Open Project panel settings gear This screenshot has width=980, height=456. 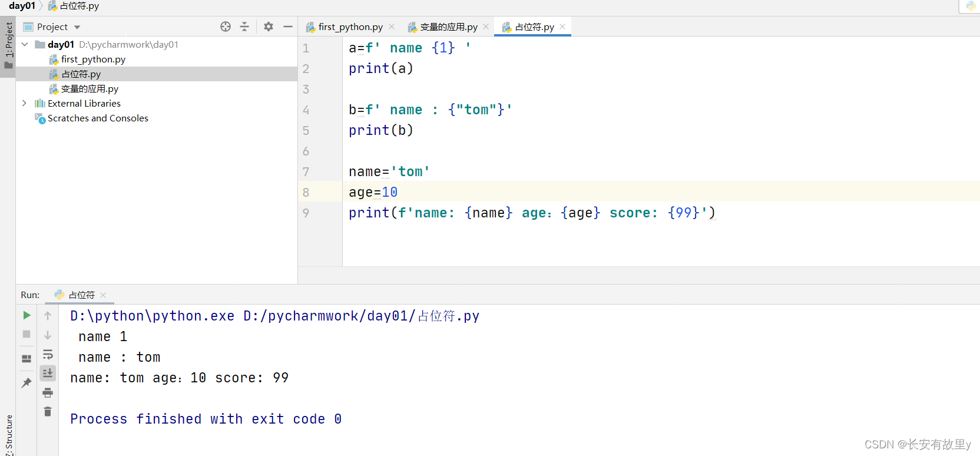pos(269,27)
